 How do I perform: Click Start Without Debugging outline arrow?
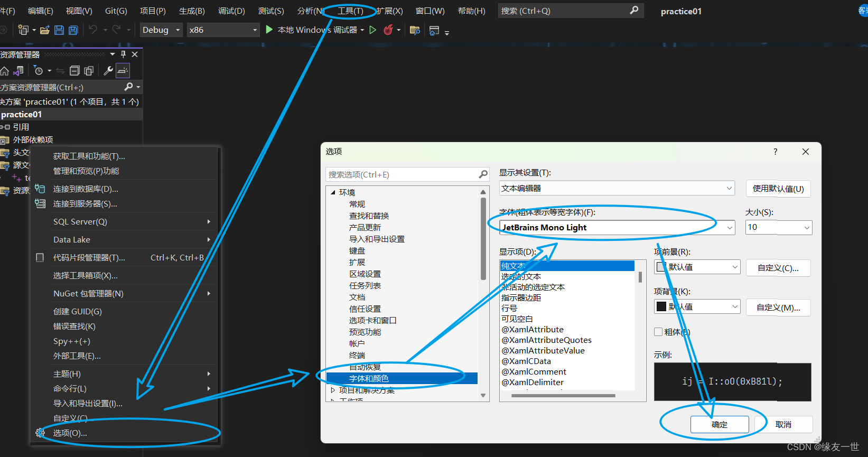click(373, 30)
